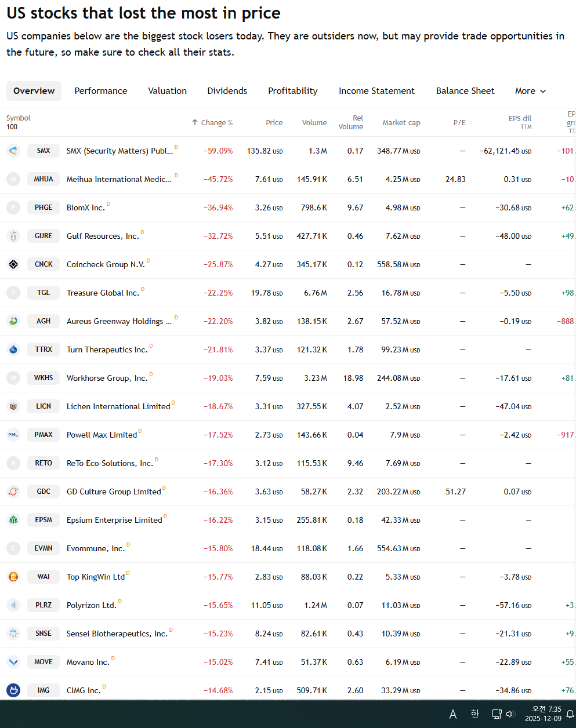Viewport: 576px width, 728px height.
Task: Click the PMAX Powell Max logo icon
Action: pos(13,435)
